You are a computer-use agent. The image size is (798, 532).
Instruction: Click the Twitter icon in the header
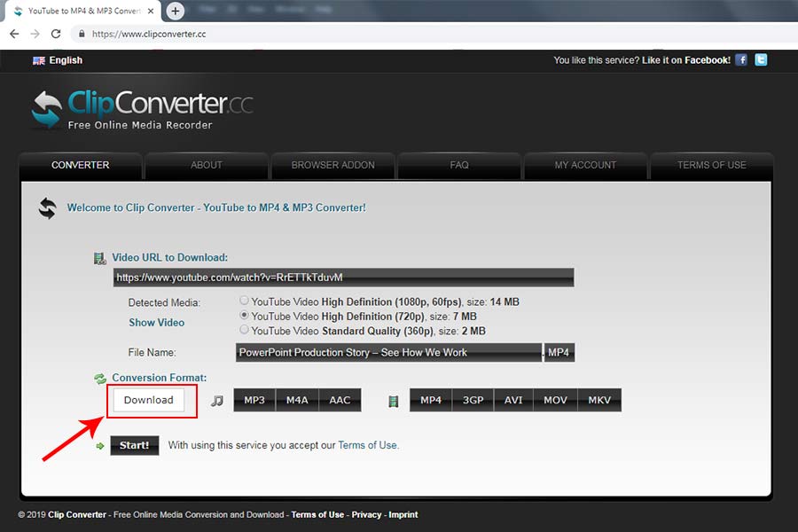[x=761, y=59]
